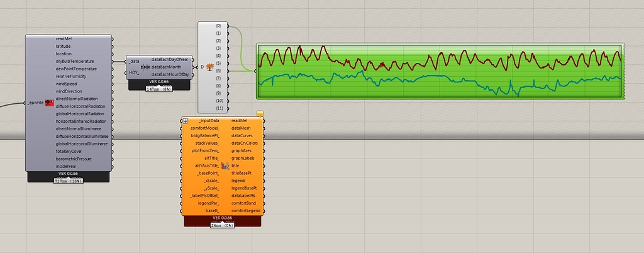Click the globalHorizontalIlluminance output
644x253 pixels.
click(x=81, y=143)
